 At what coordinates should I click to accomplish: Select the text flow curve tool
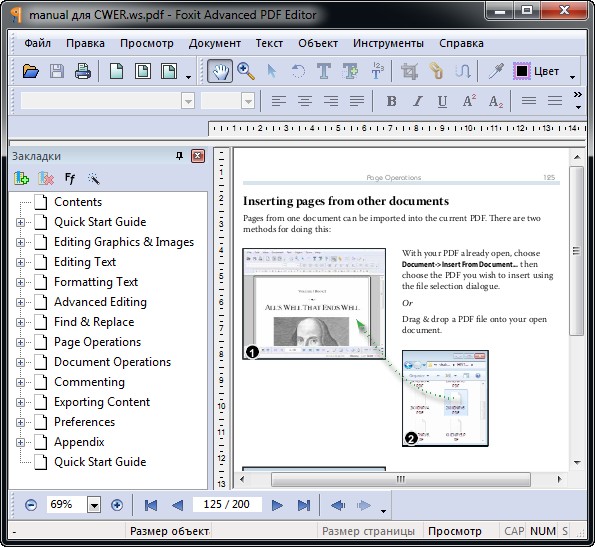coord(463,71)
